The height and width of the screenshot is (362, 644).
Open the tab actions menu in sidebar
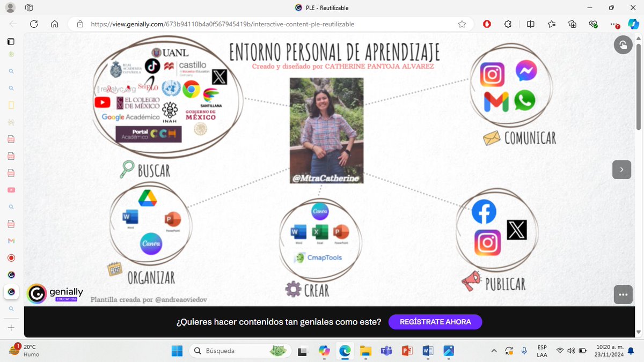(x=11, y=41)
